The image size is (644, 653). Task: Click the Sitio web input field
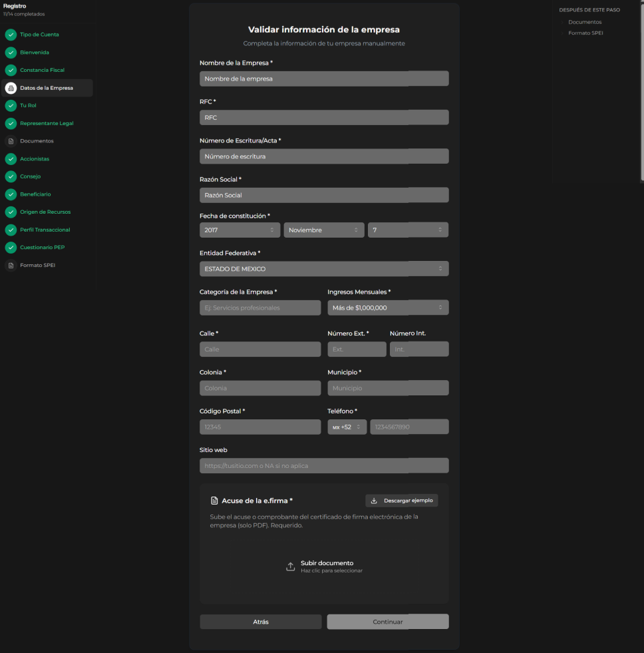(x=324, y=465)
